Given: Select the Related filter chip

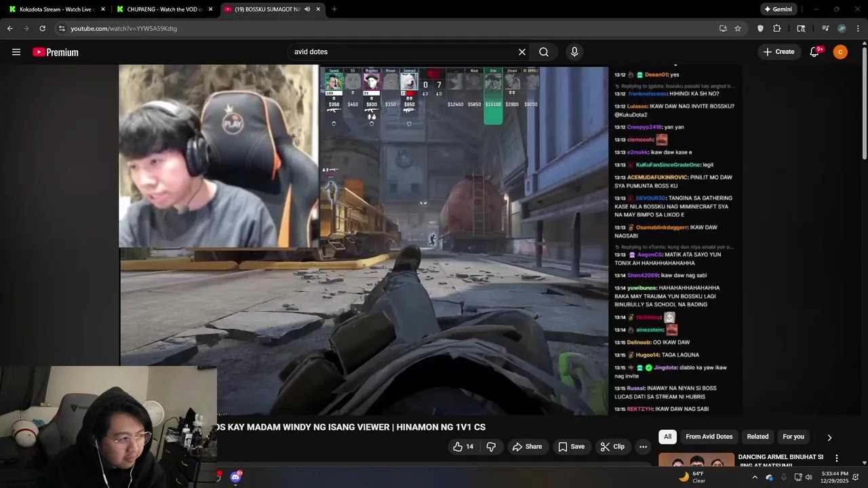Looking at the screenshot, I should click(x=757, y=437).
